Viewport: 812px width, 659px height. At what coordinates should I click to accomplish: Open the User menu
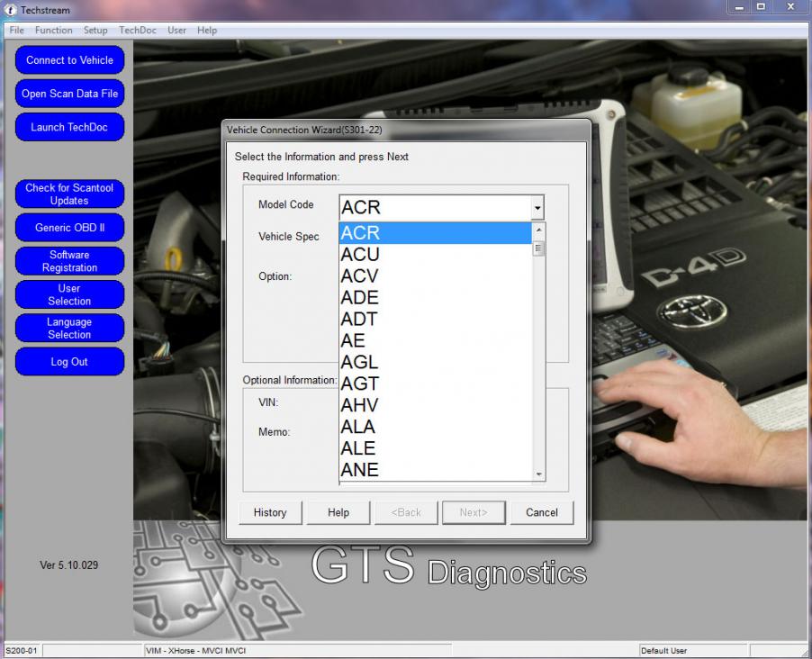[x=176, y=30]
